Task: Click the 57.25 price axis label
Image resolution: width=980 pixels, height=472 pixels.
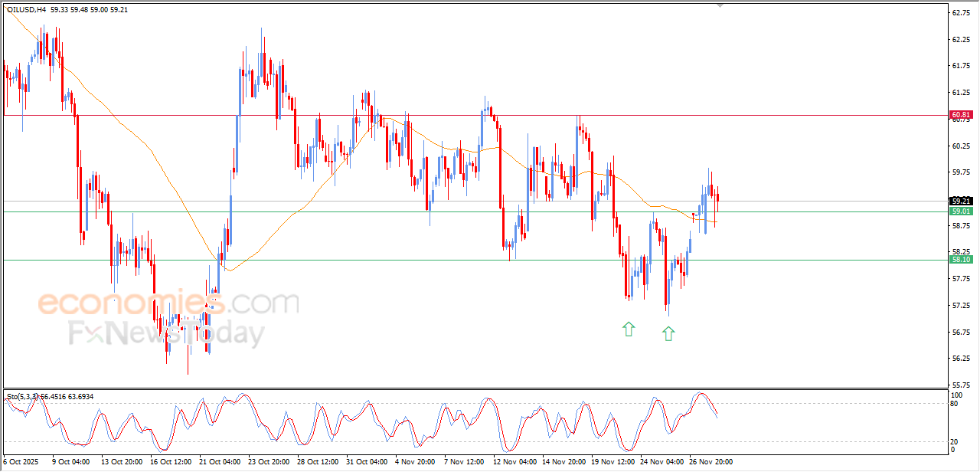Action: pos(961,306)
